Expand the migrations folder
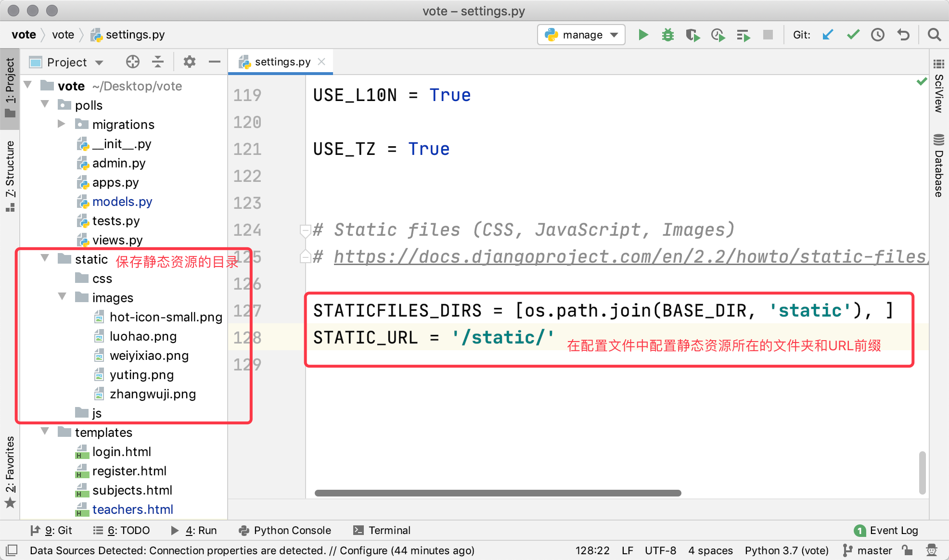 62,124
